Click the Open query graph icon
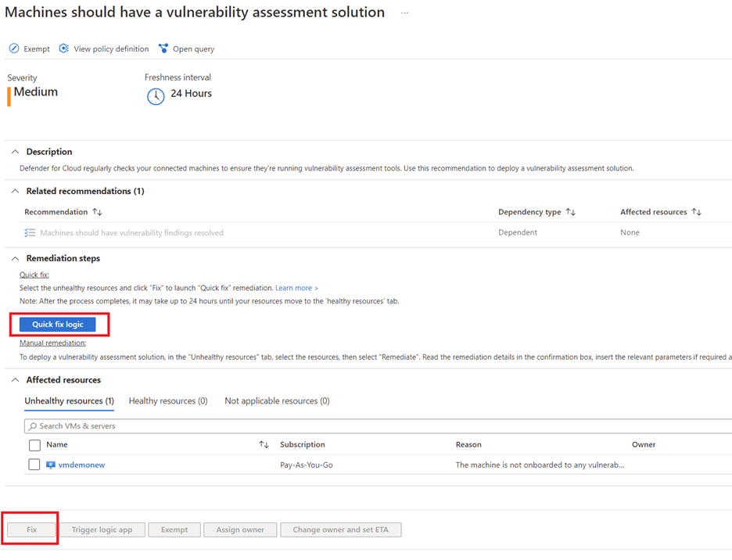 163,48
